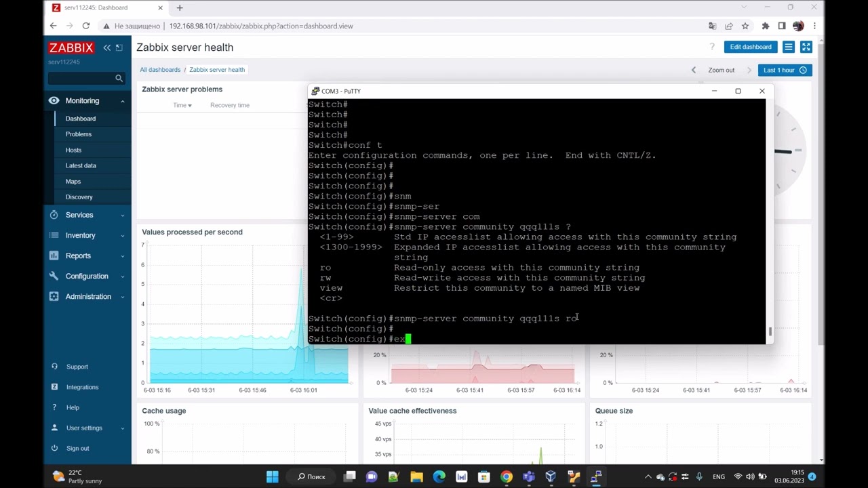The image size is (868, 488).
Task: Open a new Chrome tab
Action: click(x=180, y=7)
